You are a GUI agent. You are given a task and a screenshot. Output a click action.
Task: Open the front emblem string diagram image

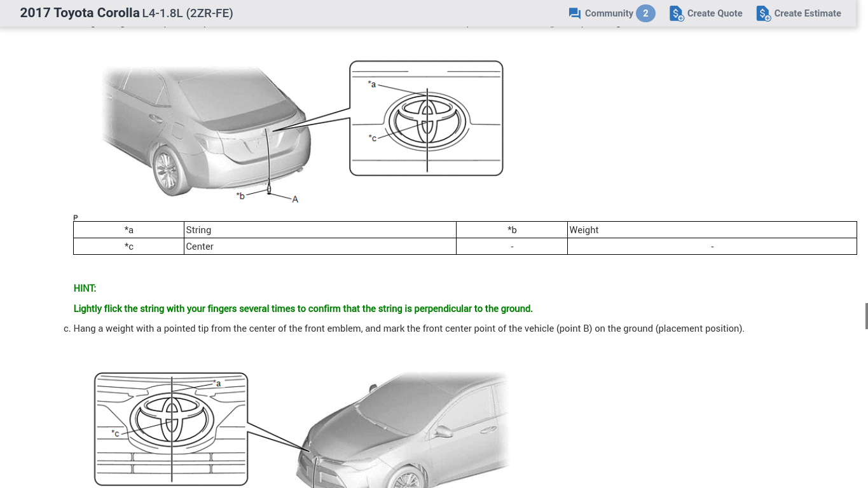pyautogui.click(x=301, y=430)
